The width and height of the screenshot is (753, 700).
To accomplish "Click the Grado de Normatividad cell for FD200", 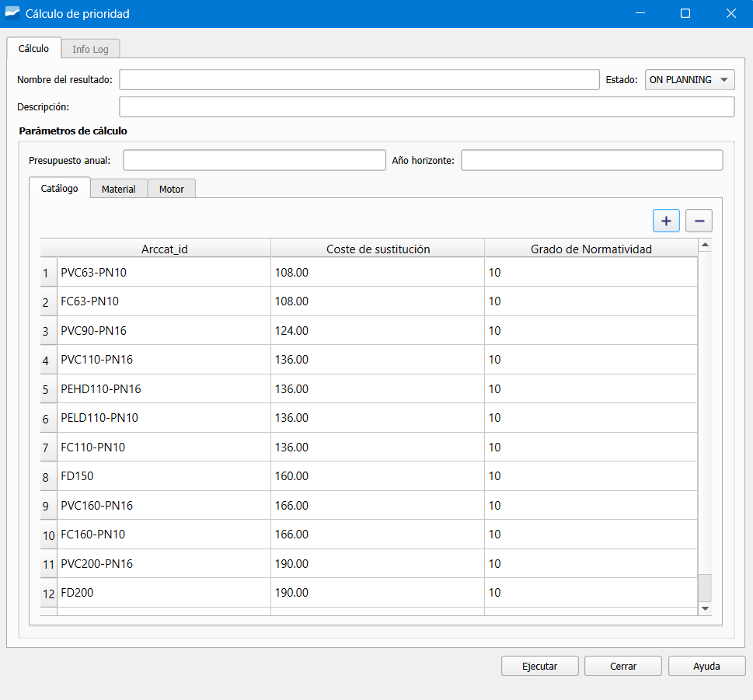I will click(591, 593).
